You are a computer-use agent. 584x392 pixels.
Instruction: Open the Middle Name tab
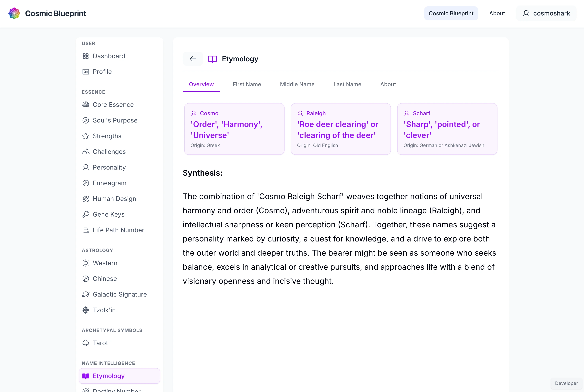point(297,84)
